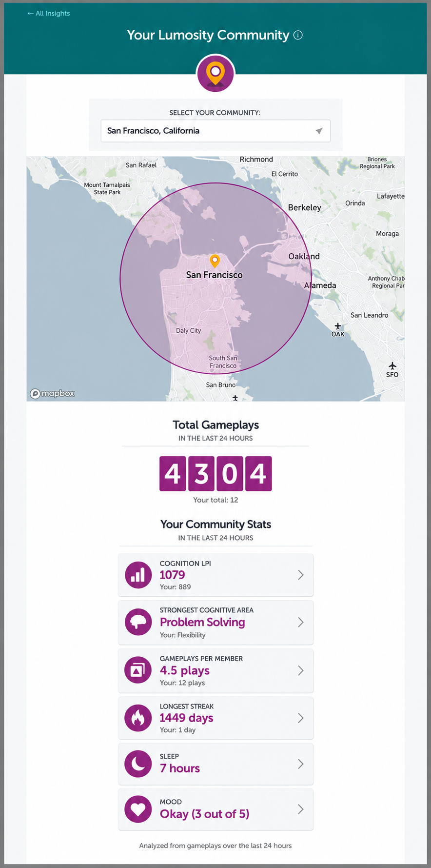The height and width of the screenshot is (868, 431).
Task: Click the 1079 Cognition LPI value
Action: click(x=173, y=575)
